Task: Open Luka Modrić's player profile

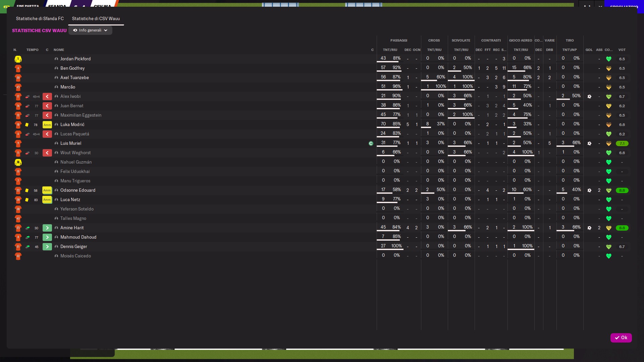Action: (72, 125)
